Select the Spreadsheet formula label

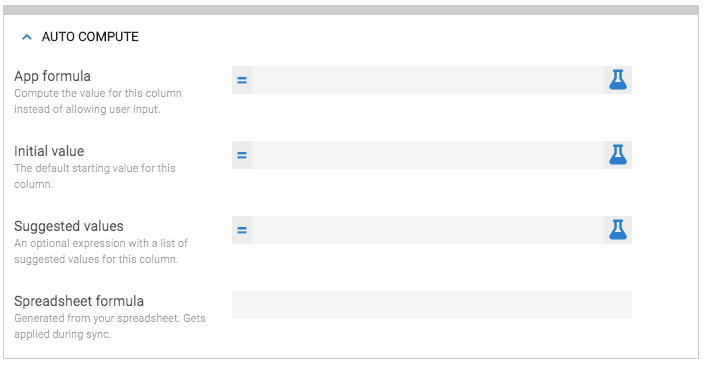79,301
